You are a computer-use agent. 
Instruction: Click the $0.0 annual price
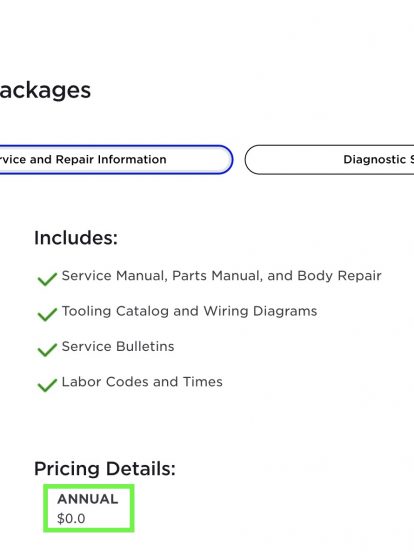pyautogui.click(x=71, y=519)
